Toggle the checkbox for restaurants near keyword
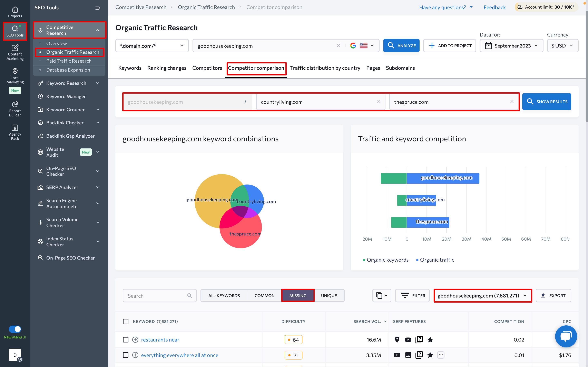This screenshot has height=367, width=588. click(x=126, y=339)
